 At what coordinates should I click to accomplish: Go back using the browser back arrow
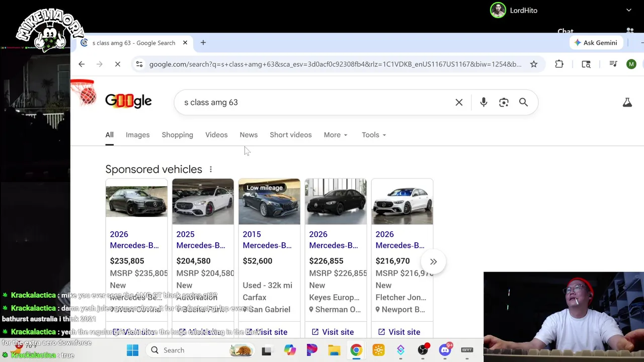82,64
